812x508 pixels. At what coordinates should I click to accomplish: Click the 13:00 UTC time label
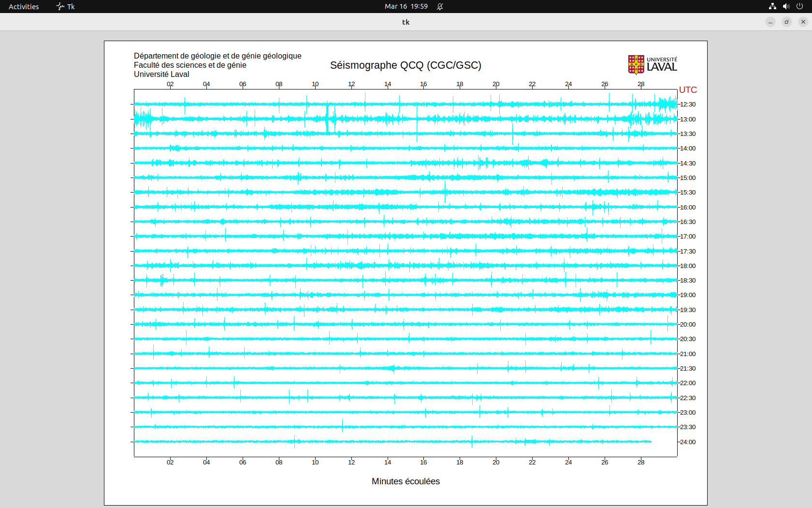coord(688,119)
